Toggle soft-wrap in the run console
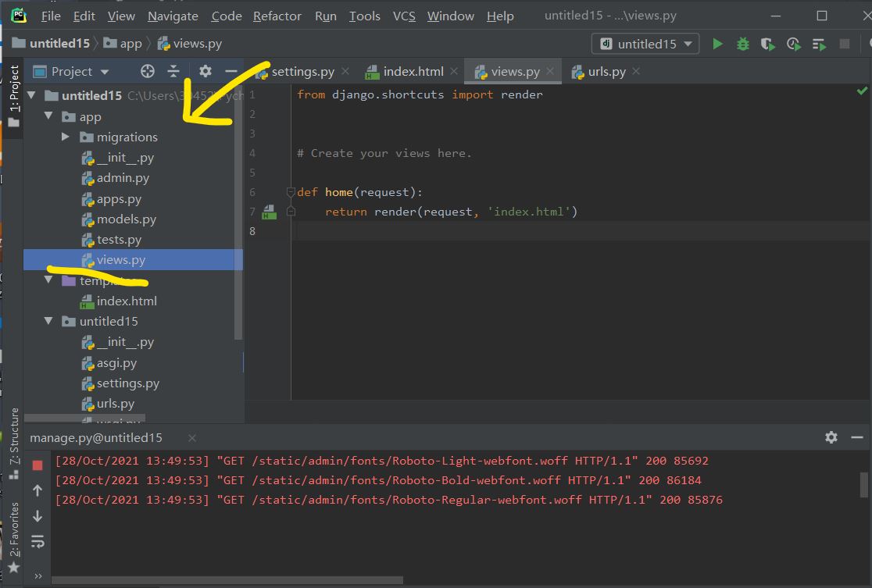 pyautogui.click(x=37, y=541)
